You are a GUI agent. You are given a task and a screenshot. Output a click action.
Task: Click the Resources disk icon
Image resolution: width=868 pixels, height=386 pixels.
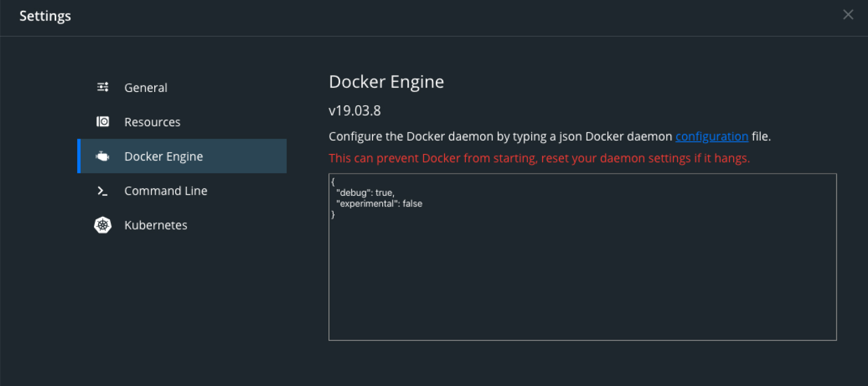(103, 122)
